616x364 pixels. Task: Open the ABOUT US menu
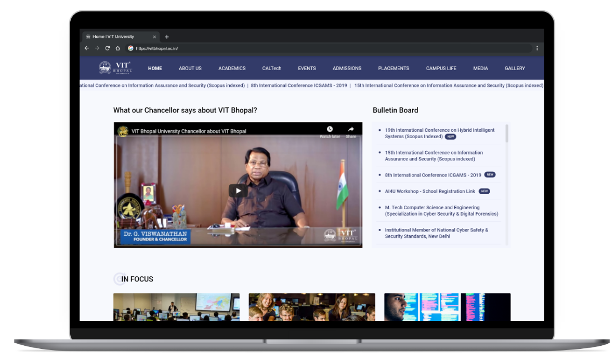(x=190, y=68)
